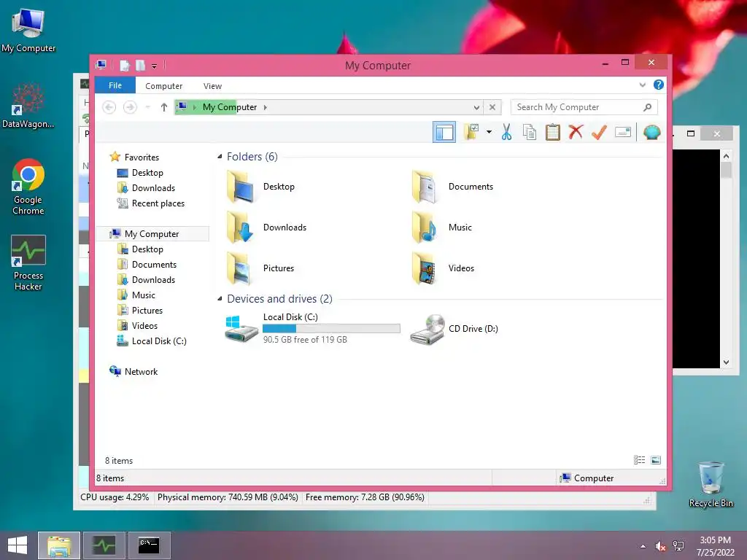This screenshot has height=560, width=747.
Task: Go forward with the Forward arrow
Action: click(130, 107)
